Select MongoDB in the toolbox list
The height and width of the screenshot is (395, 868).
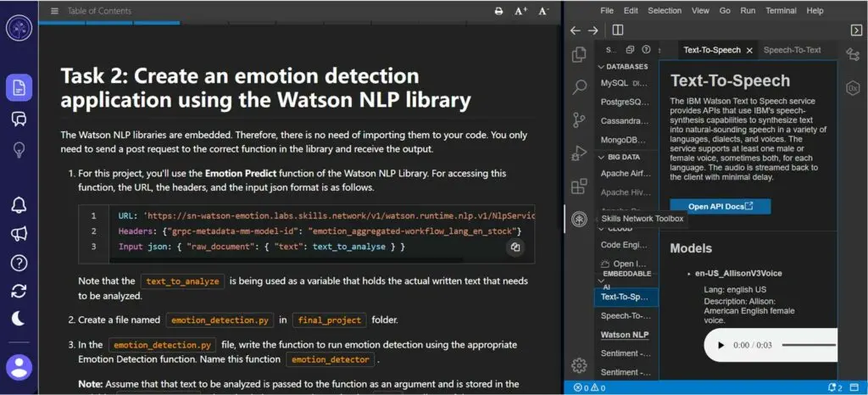[x=626, y=139]
